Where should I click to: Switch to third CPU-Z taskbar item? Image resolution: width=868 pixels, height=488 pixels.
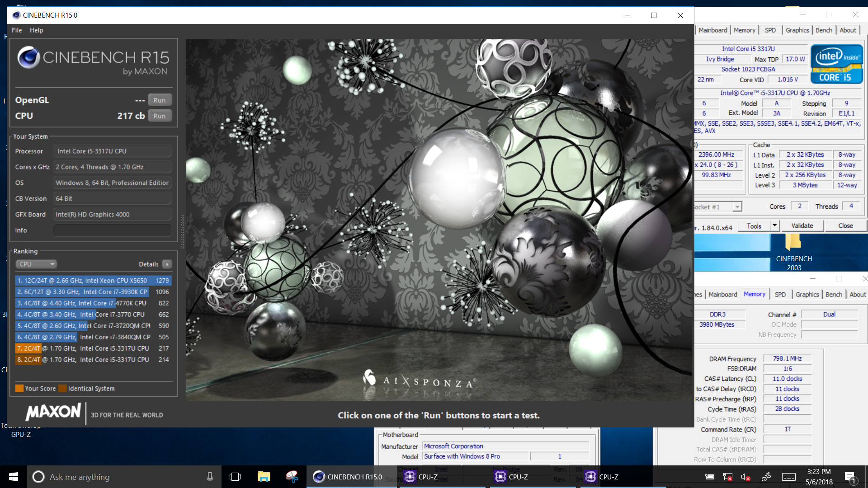(623, 477)
